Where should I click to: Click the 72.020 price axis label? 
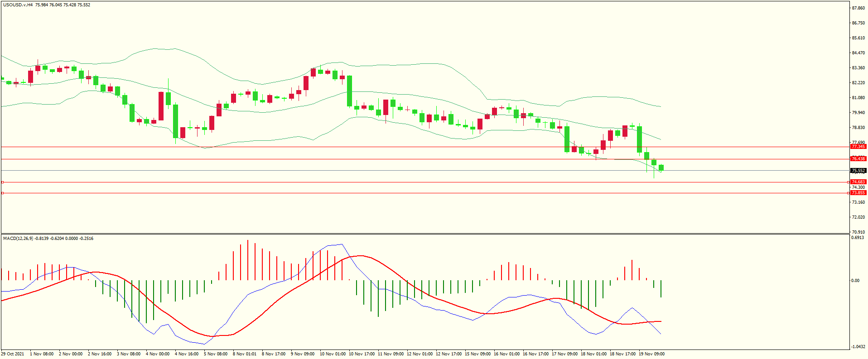point(858,217)
